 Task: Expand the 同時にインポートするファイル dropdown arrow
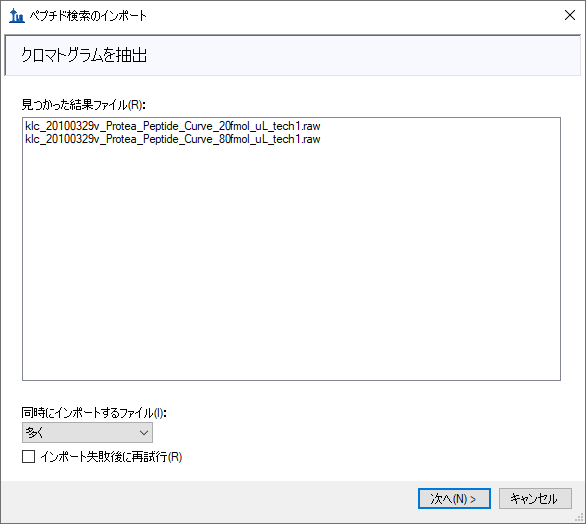pyautogui.click(x=144, y=433)
